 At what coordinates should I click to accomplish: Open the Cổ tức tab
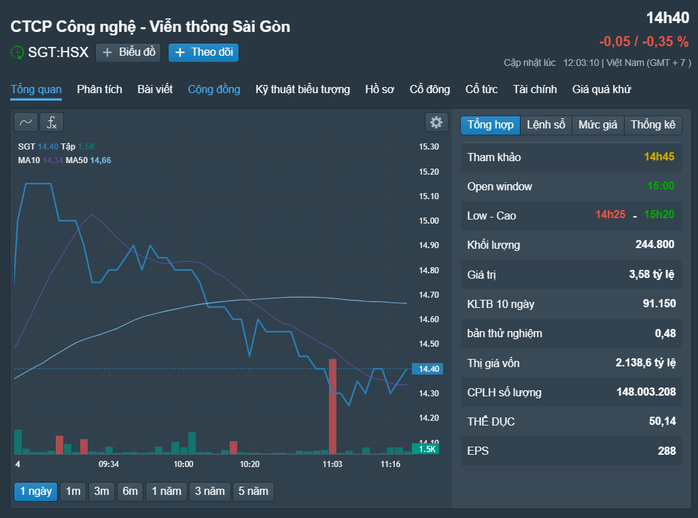click(481, 89)
